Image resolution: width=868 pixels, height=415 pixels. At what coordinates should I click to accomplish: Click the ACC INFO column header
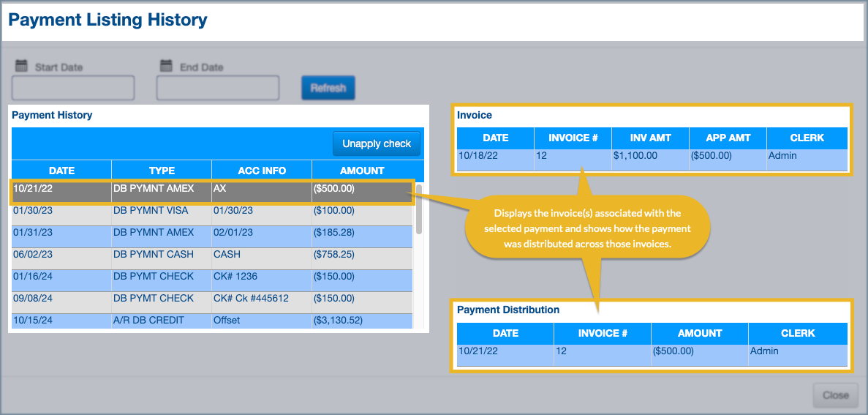[x=262, y=171]
